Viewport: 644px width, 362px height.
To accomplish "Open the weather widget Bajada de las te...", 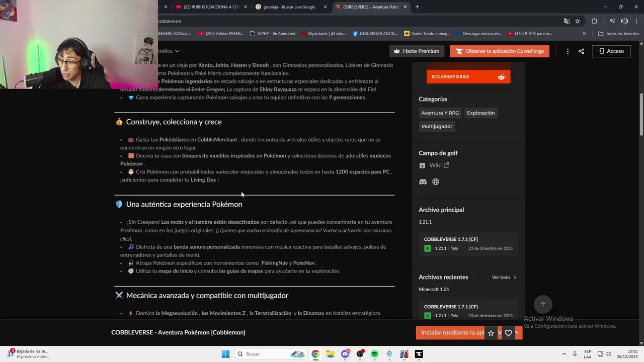I will (28, 354).
